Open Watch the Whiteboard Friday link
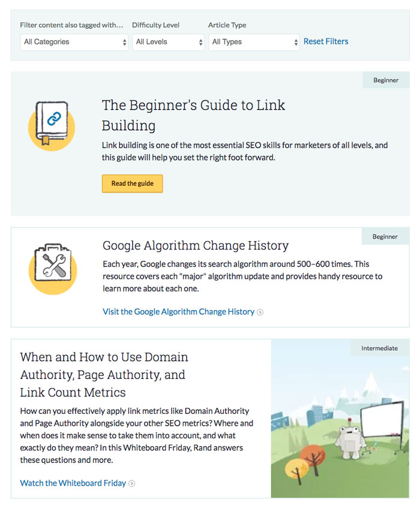 point(73,483)
